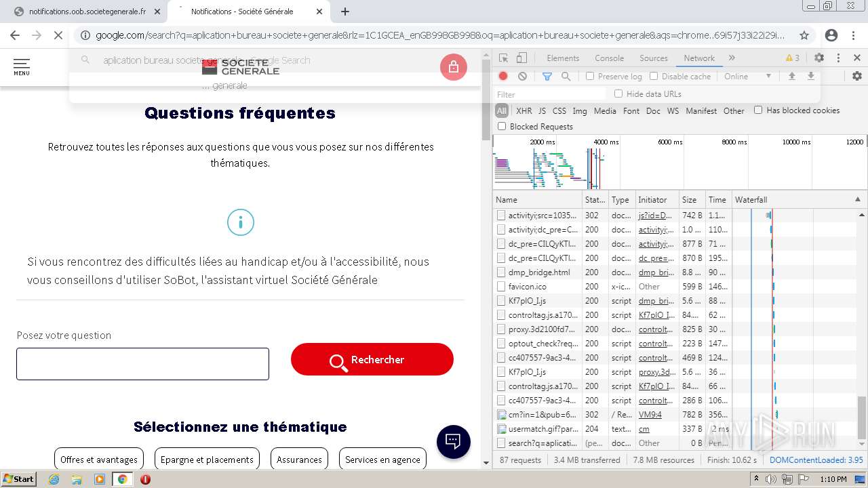Open DevTools settings gear
Image resolution: width=868 pixels, height=488 pixels.
pos(819,58)
